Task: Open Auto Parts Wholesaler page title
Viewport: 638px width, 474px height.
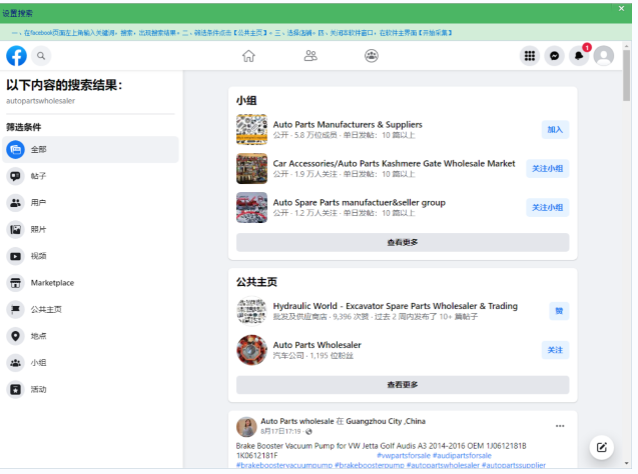Action: [317, 345]
